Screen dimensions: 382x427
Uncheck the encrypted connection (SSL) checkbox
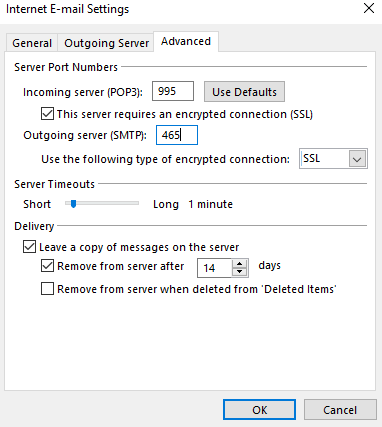pos(47,114)
